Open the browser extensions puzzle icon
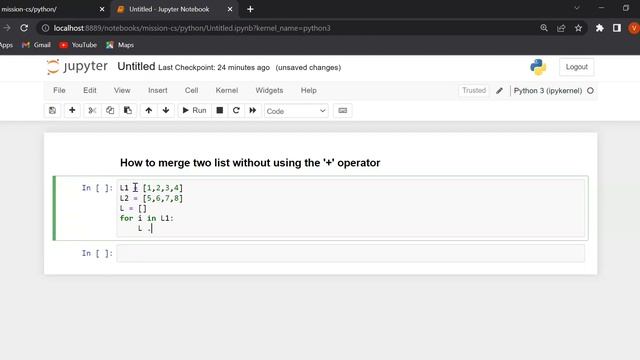The image size is (640, 360). [600, 28]
